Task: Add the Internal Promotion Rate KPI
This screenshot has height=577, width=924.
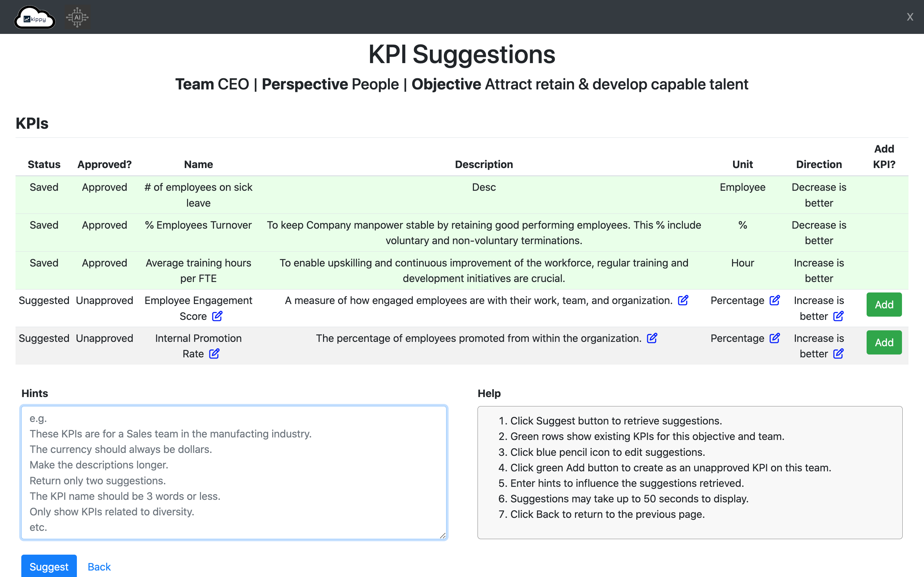Action: [884, 342]
